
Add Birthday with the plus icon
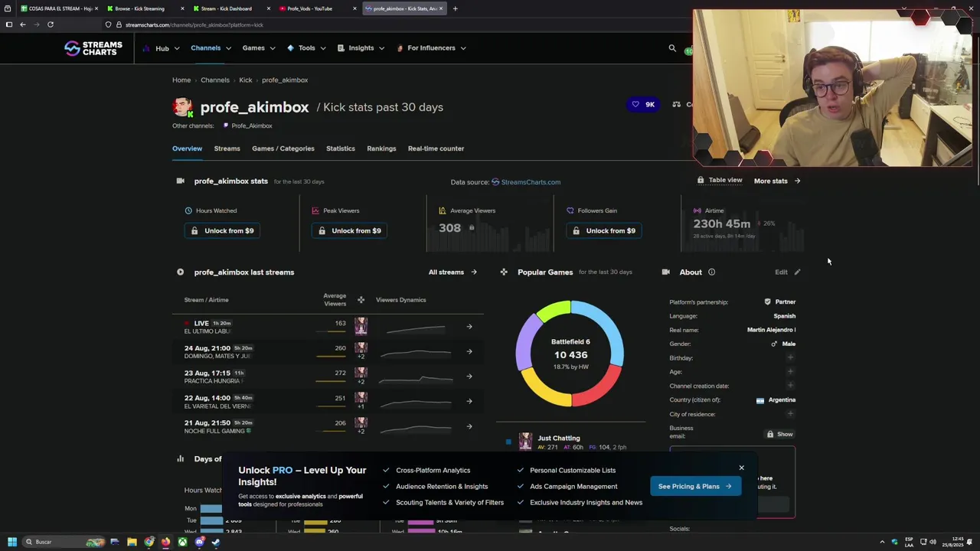[x=790, y=357]
